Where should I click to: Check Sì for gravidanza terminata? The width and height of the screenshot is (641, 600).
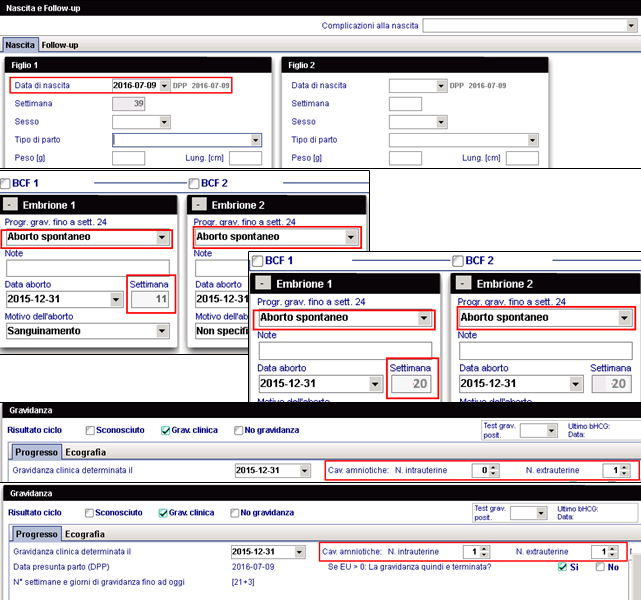[563, 567]
